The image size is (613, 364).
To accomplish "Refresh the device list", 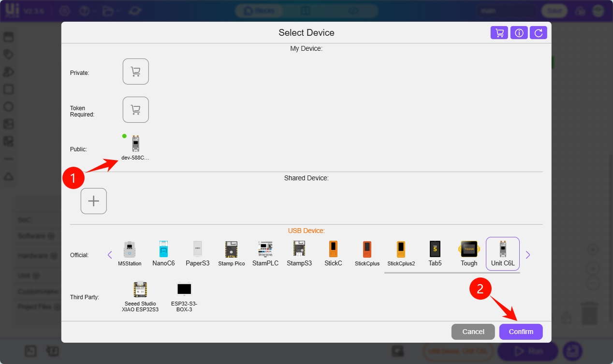I will [x=539, y=33].
